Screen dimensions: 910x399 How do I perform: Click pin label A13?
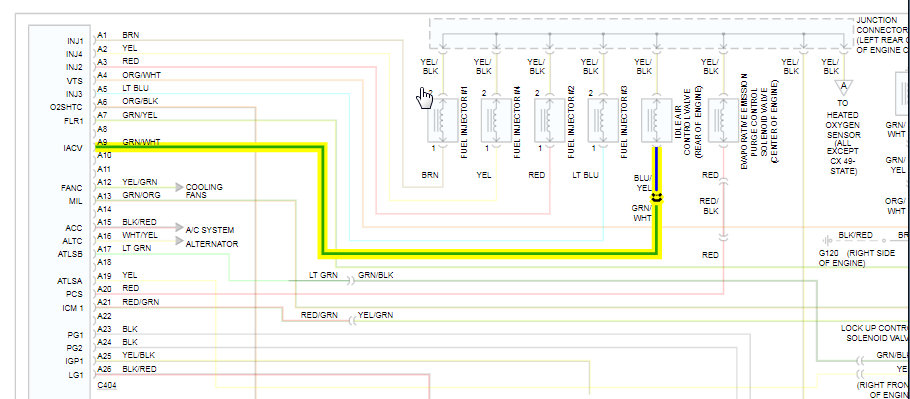104,195
